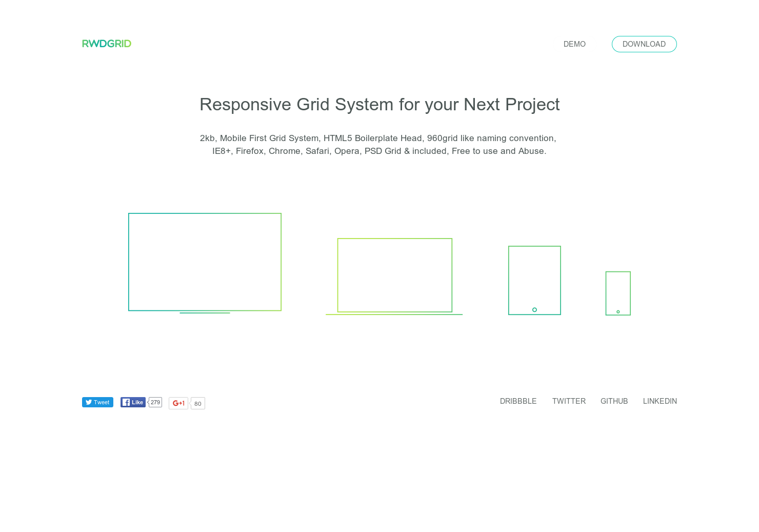Open the TWITTER footer link

tap(569, 401)
